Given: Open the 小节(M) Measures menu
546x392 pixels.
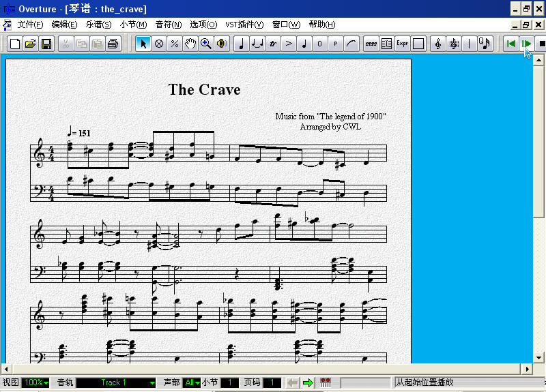Looking at the screenshot, I should point(133,25).
